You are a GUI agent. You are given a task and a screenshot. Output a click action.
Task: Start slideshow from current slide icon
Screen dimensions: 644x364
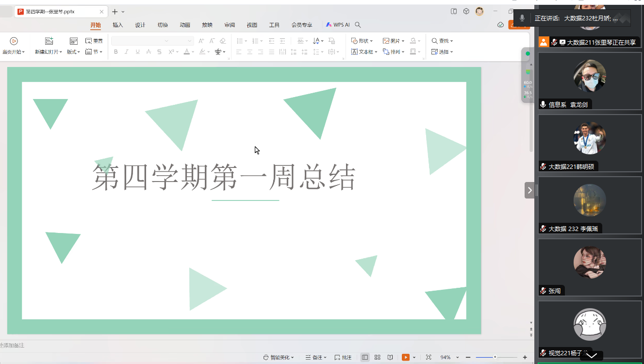tap(14, 41)
